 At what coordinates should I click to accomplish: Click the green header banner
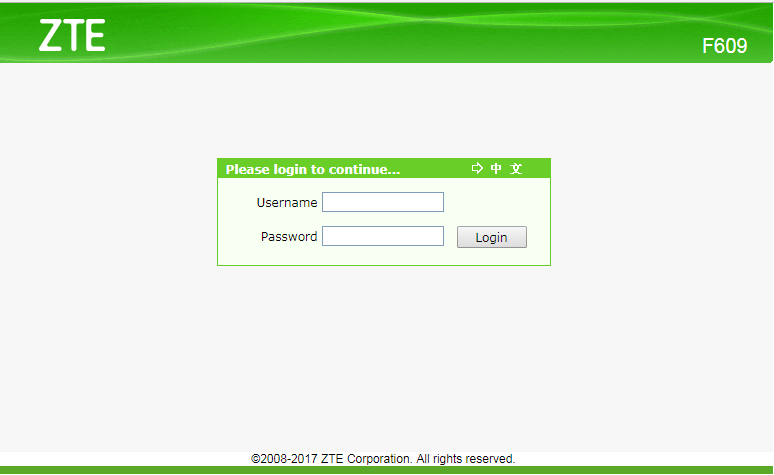(x=387, y=33)
